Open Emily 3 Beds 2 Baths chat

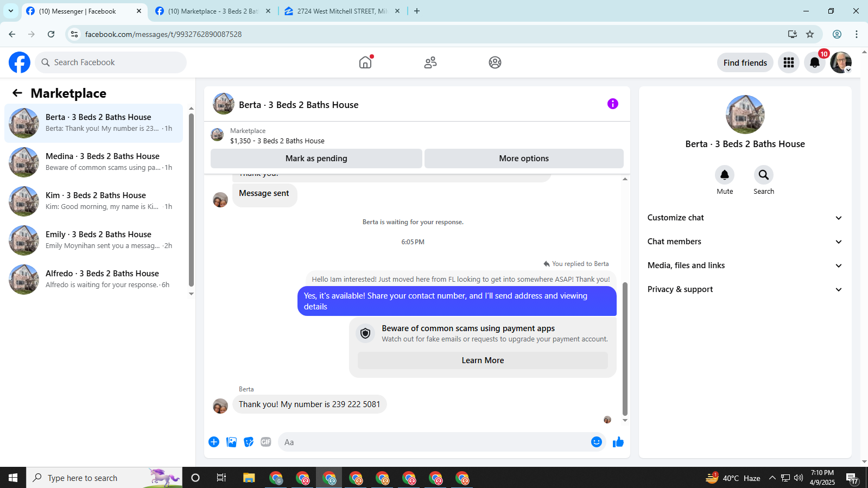coord(93,240)
